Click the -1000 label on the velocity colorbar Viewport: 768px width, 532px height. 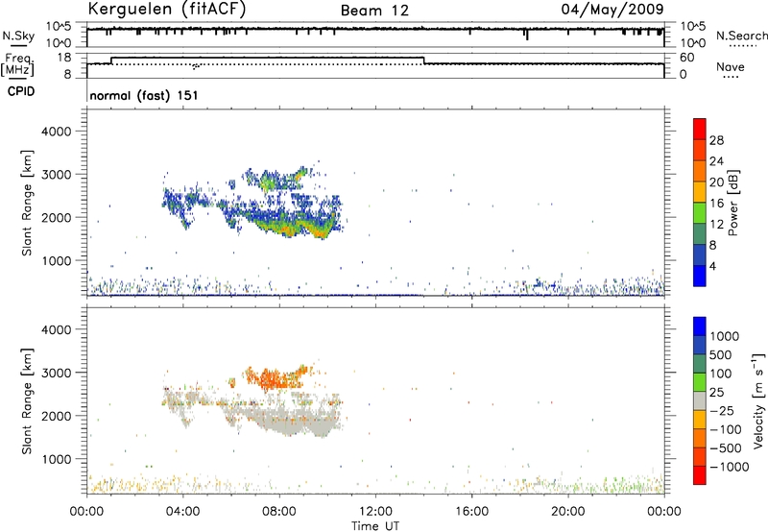[729, 467]
